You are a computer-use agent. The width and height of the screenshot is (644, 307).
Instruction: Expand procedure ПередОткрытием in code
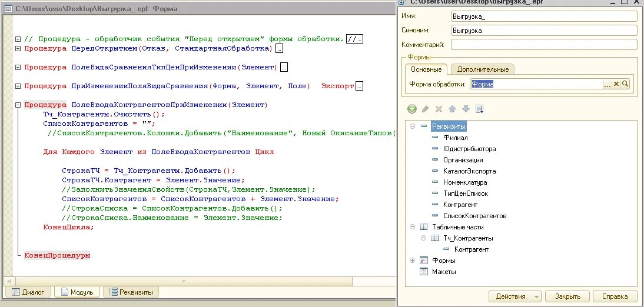pos(18,48)
